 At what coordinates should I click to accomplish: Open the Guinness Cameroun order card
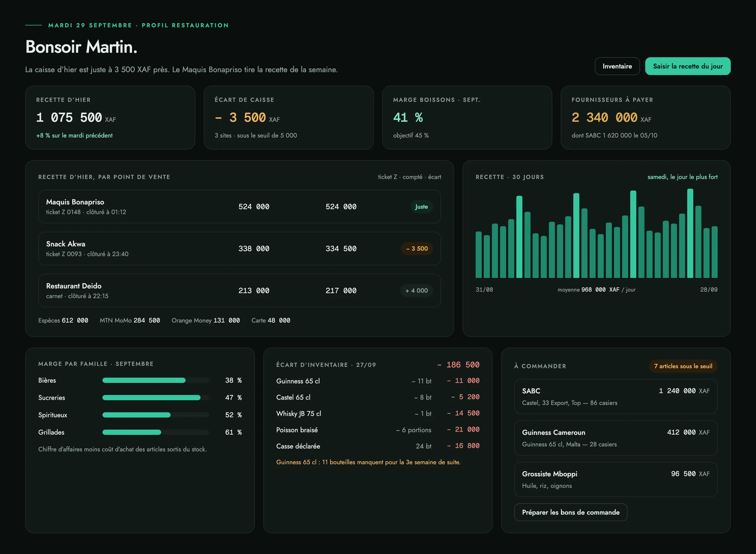[x=615, y=438]
